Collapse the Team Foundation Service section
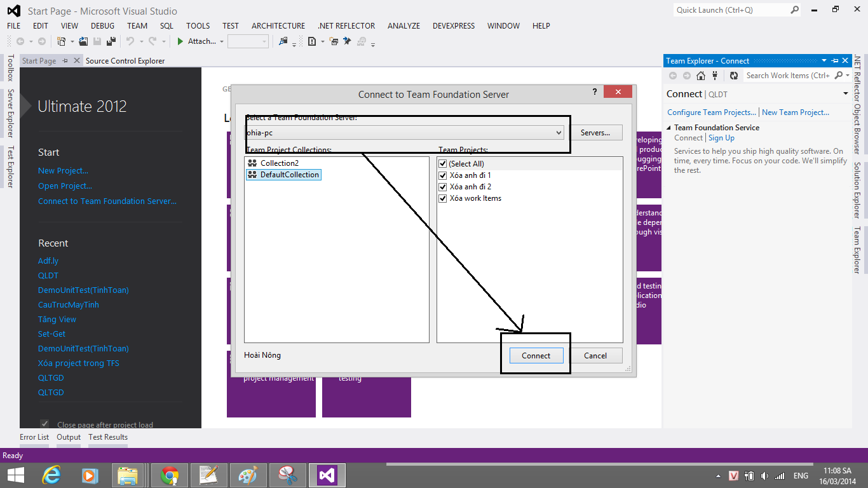868x488 pixels. point(668,128)
